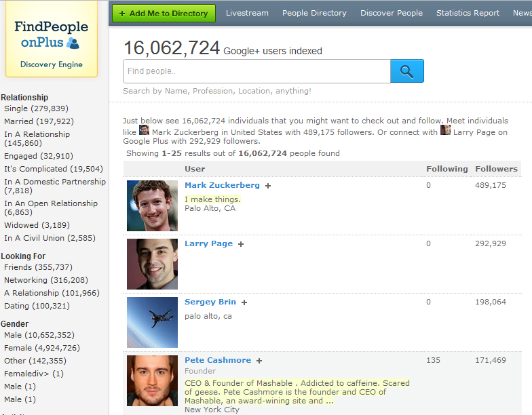This screenshot has width=532, height=415.
Task: Open the Larry Page name link
Action: [209, 243]
